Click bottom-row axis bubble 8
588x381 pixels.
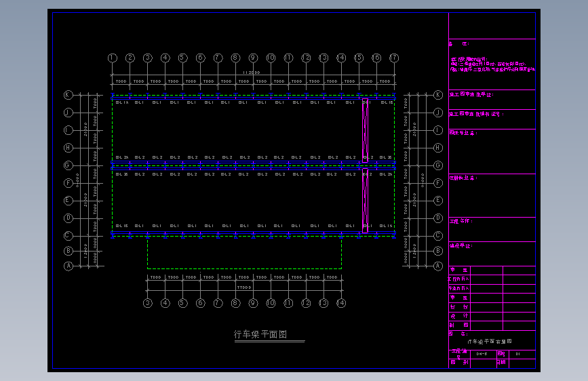point(235,303)
